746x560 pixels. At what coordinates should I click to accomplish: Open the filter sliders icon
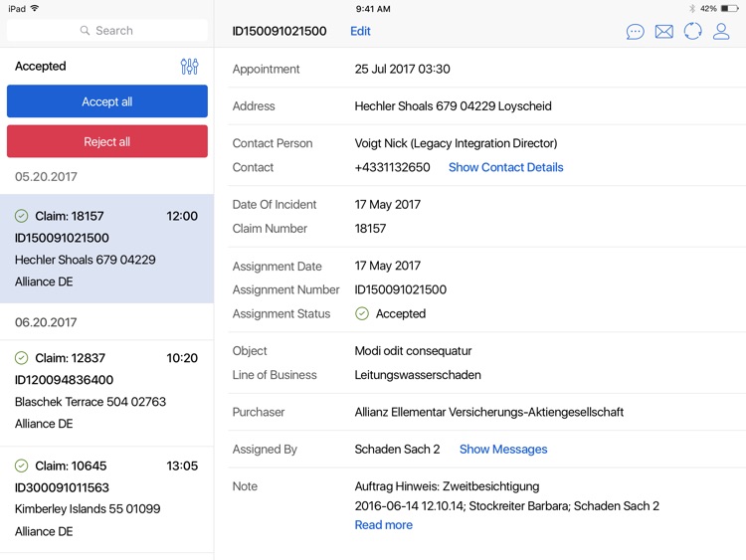(189, 67)
